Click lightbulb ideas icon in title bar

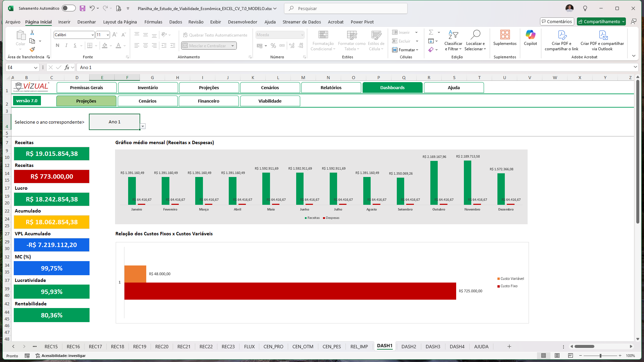[x=585, y=8]
